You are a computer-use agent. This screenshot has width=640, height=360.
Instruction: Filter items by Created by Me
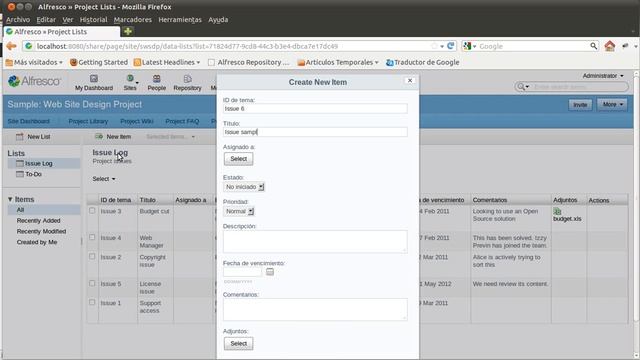37,242
